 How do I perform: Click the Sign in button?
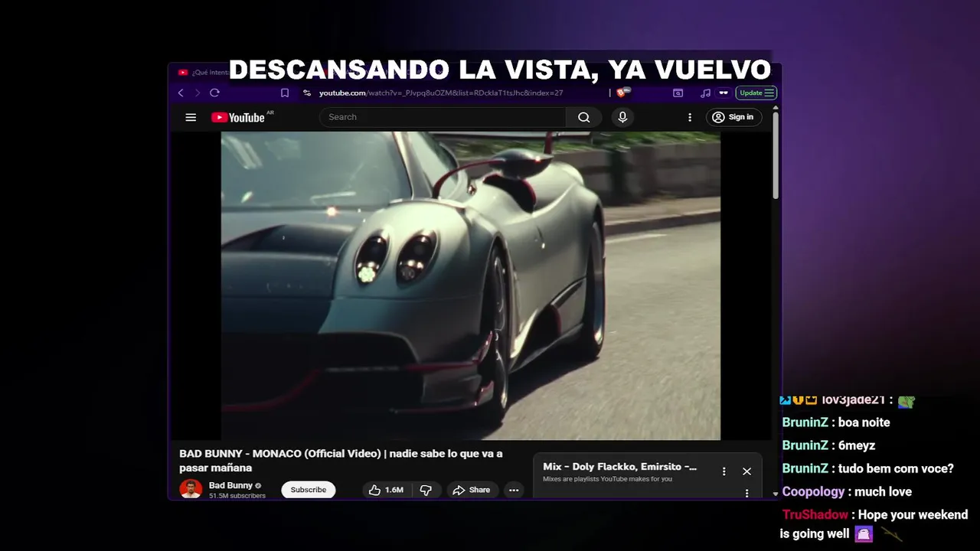click(x=733, y=117)
